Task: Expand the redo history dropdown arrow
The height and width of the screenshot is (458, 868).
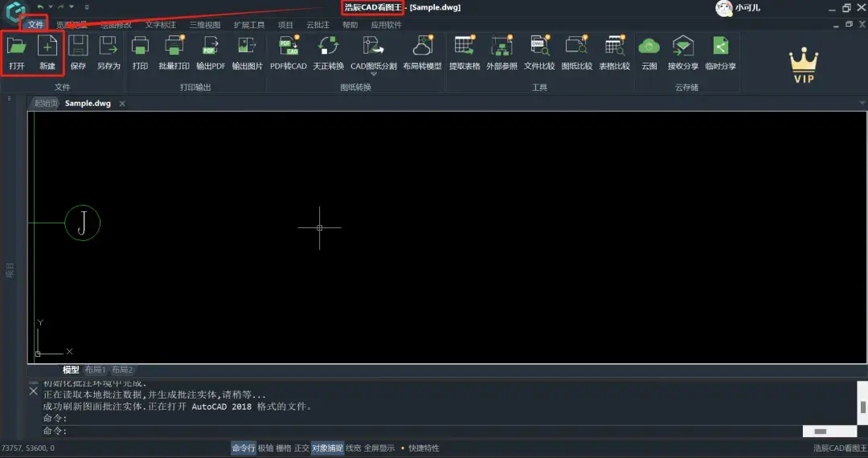Action: tap(72, 7)
